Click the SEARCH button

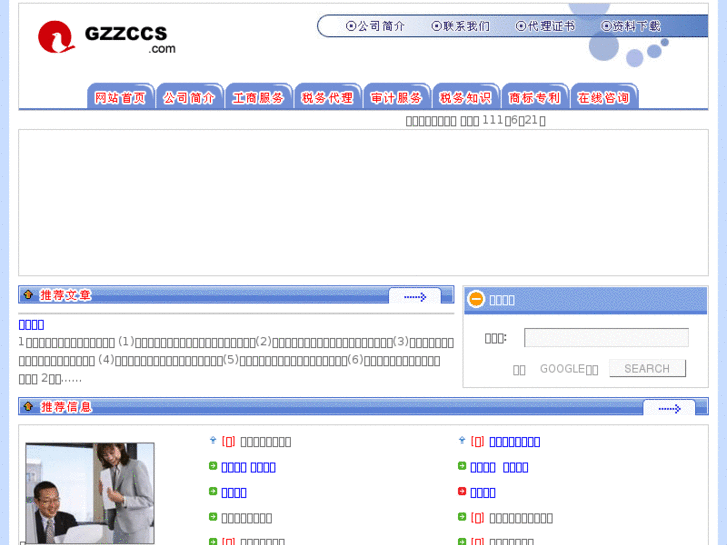coord(647,368)
